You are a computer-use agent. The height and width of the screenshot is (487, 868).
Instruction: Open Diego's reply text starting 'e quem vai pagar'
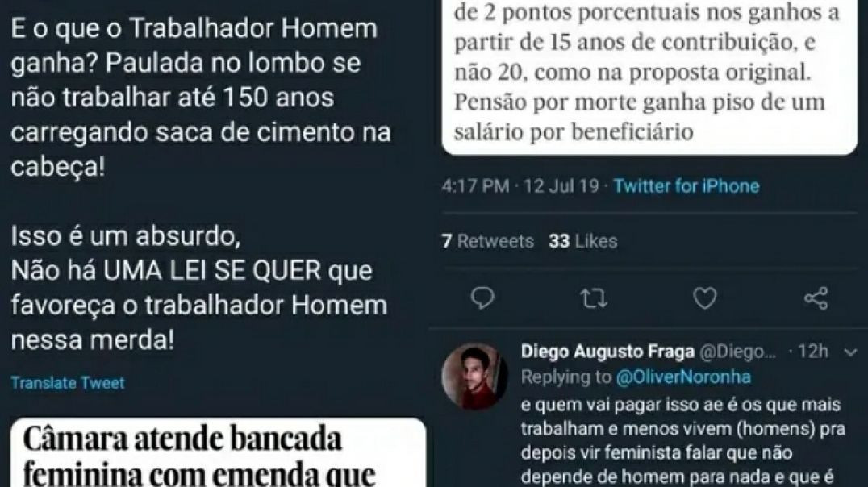pyautogui.click(x=682, y=440)
